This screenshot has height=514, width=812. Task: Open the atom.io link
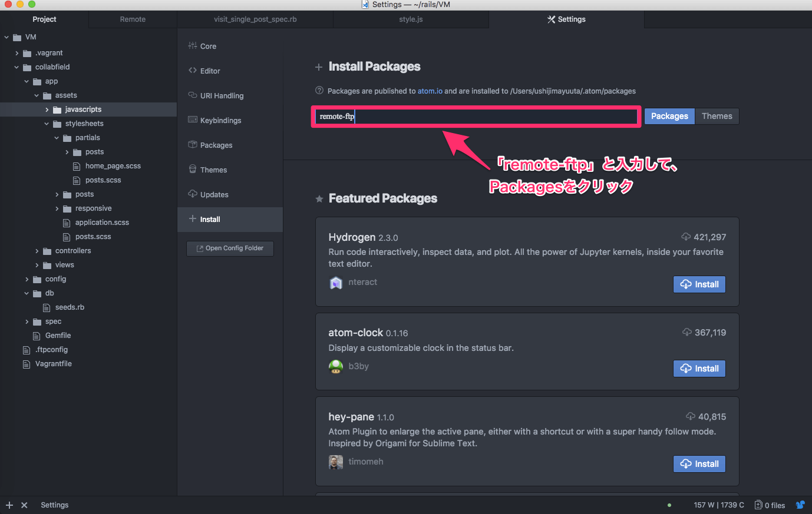click(430, 91)
